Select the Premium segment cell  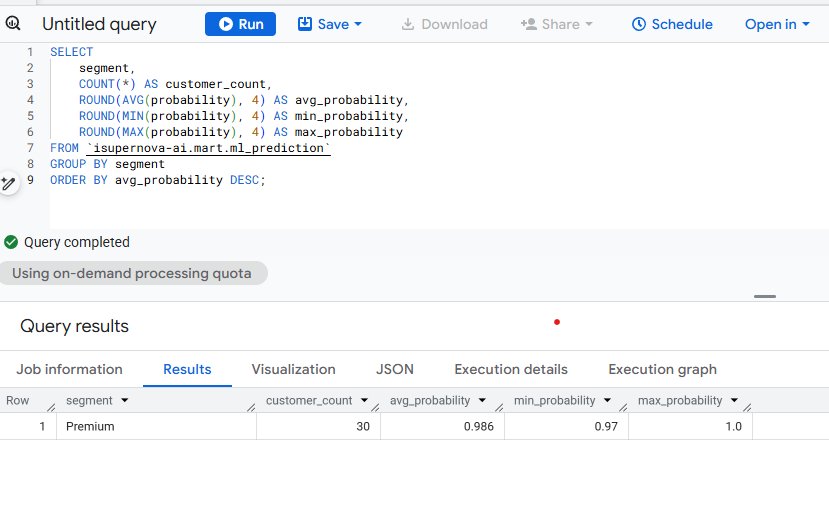pos(156,426)
